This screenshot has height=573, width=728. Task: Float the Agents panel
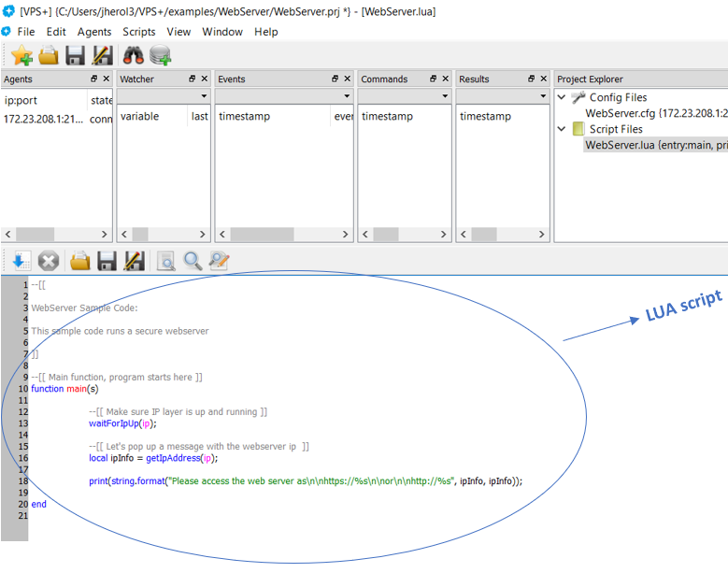coord(93,79)
